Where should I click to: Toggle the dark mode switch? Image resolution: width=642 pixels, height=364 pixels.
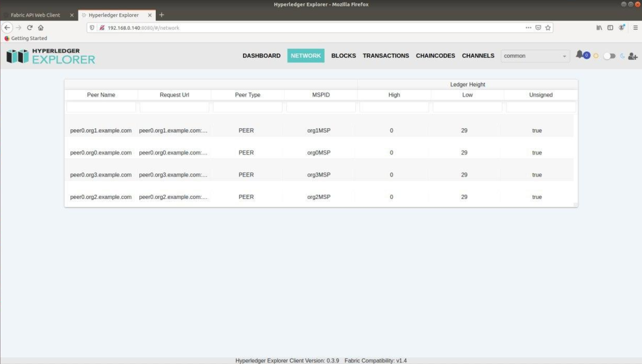point(609,56)
